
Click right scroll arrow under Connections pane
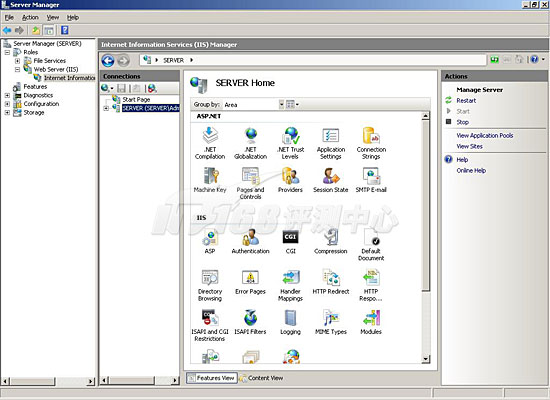click(175, 380)
